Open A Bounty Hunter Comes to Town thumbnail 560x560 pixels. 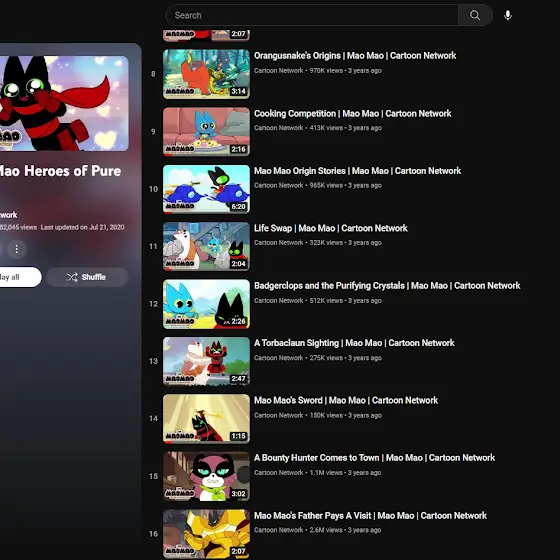206,476
